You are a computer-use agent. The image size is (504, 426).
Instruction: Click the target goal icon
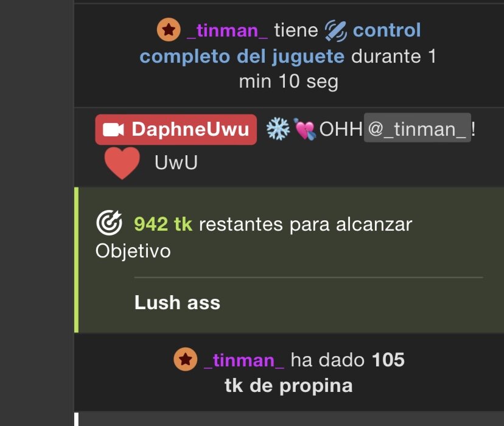[x=110, y=223]
